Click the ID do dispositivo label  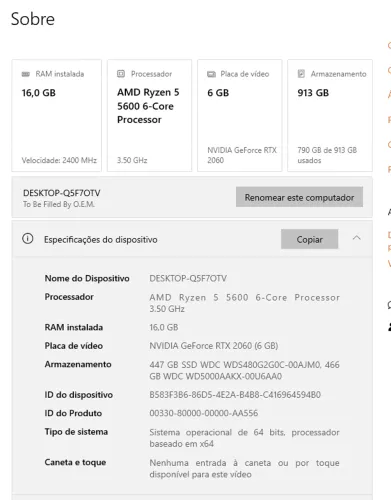(79, 395)
